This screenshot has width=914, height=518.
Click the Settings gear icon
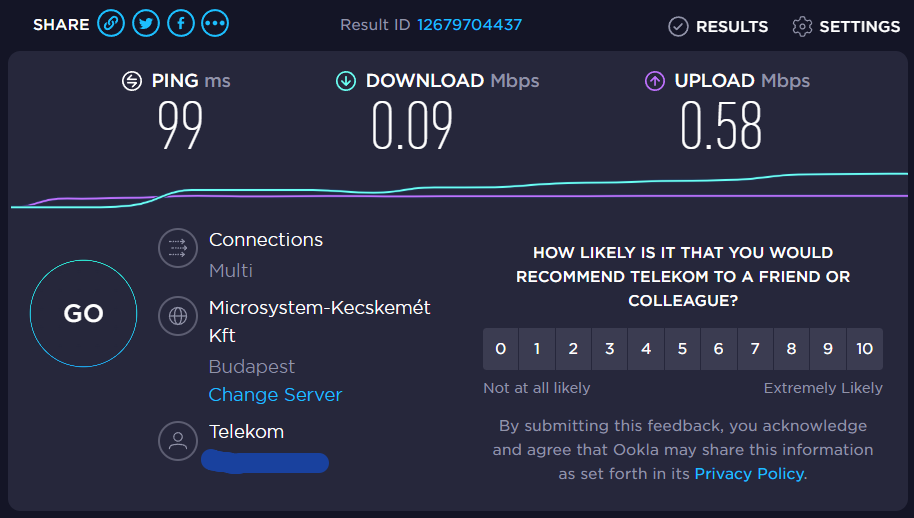pos(802,26)
